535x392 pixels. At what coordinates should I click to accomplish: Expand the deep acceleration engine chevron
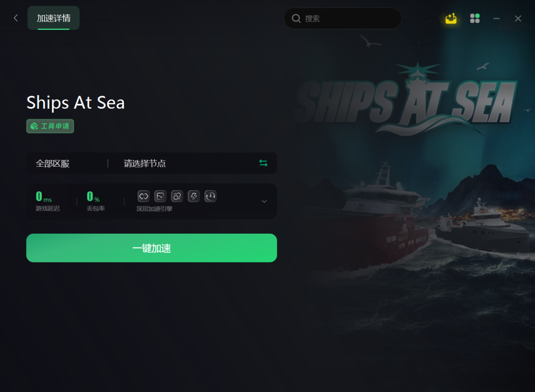coord(264,201)
